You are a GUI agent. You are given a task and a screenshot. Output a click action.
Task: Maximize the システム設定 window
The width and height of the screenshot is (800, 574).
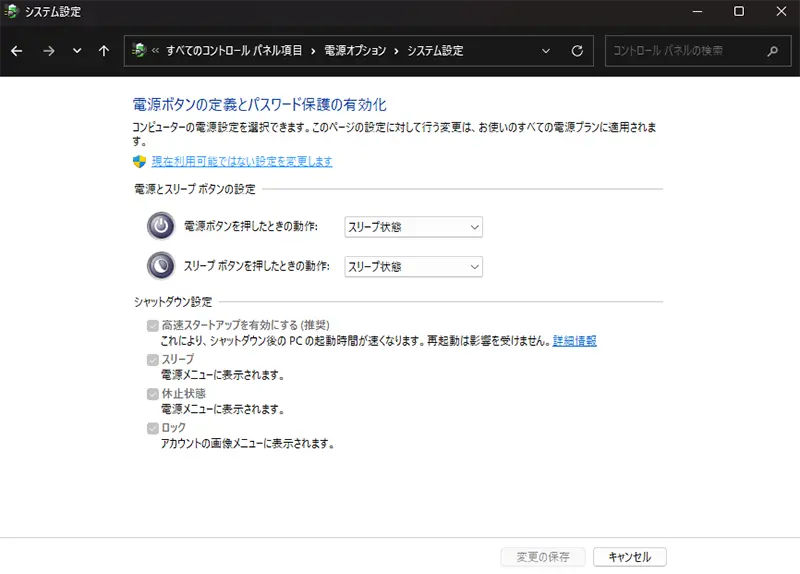[x=739, y=11]
